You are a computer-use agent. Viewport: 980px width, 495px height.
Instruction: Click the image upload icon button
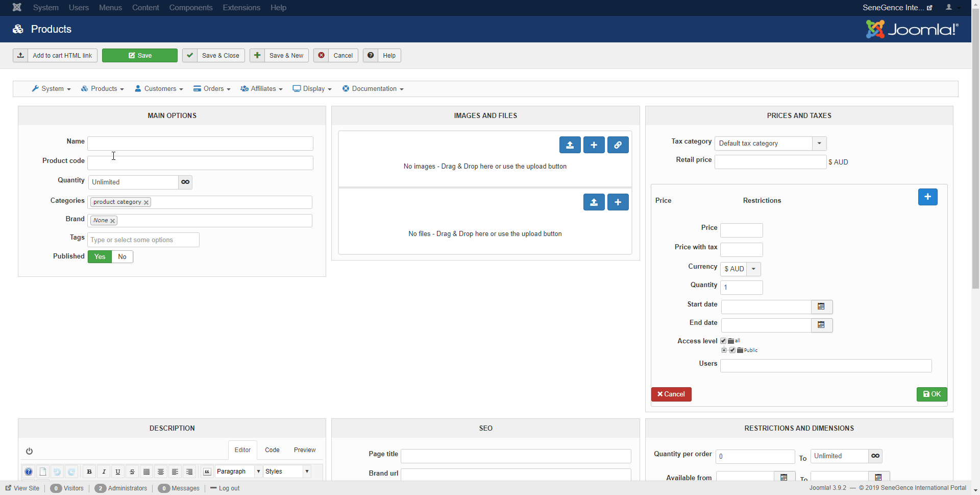tap(570, 145)
